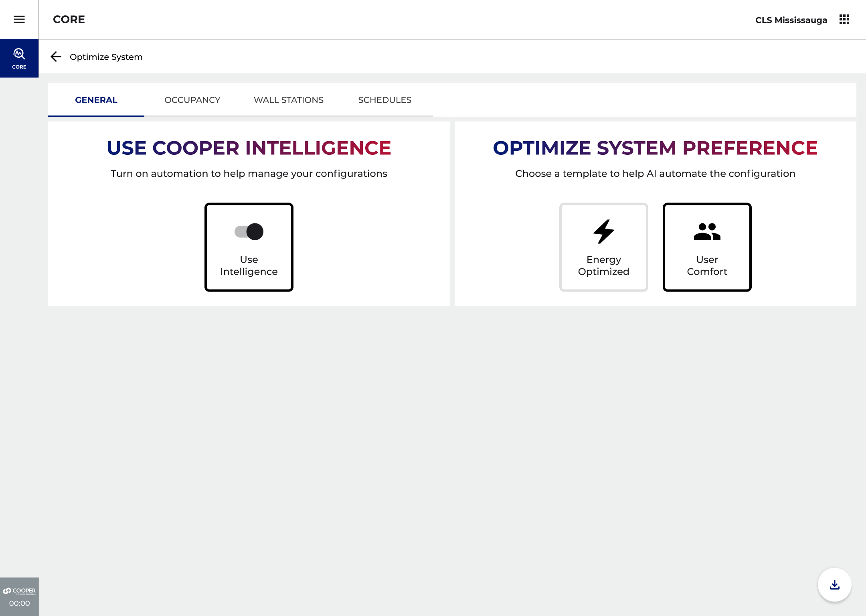Open the SCHEDULES tab

tap(385, 100)
